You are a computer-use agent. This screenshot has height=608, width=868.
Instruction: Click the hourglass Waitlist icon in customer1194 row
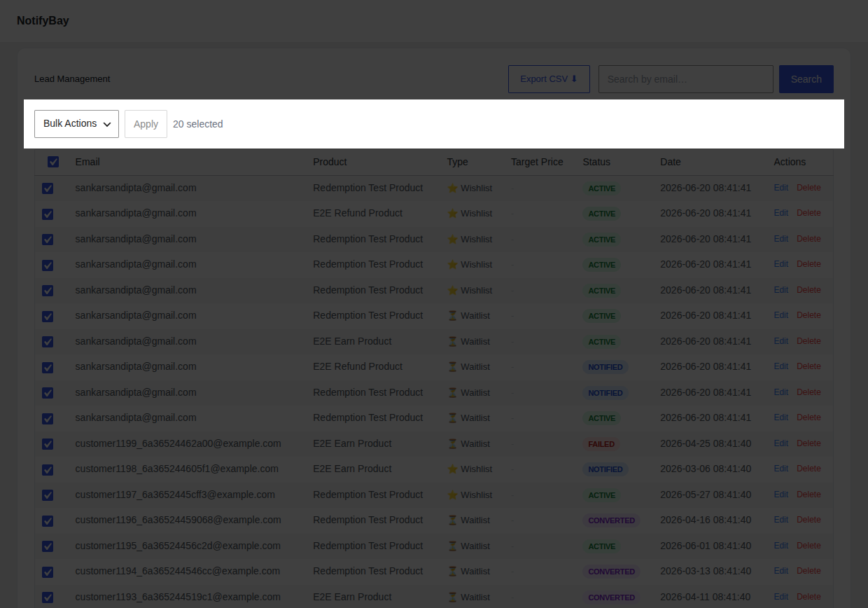[452, 572]
